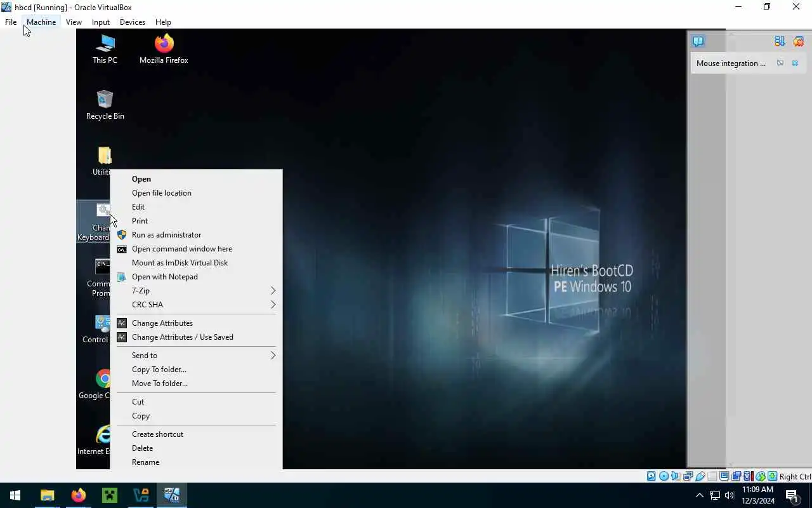Image resolution: width=812 pixels, height=508 pixels.
Task: Click the CPU virtualization indicator in status bar
Action: [749, 476]
